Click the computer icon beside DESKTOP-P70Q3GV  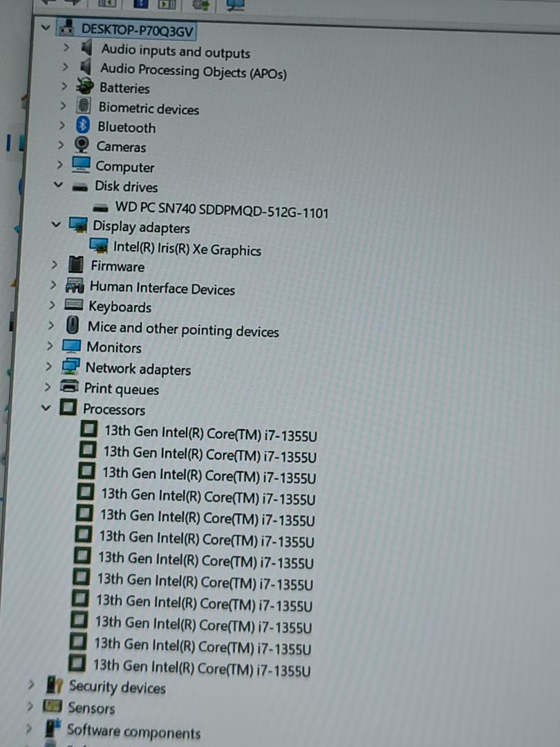pyautogui.click(x=66, y=28)
